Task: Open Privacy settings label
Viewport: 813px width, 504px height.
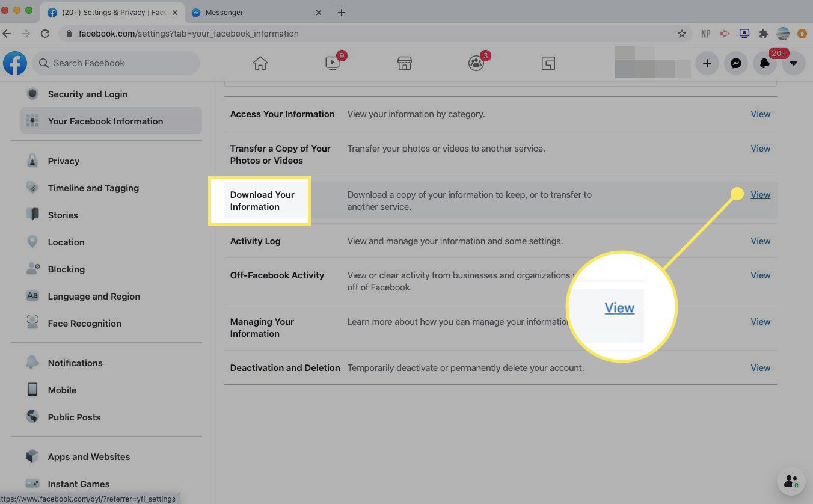Action: [x=64, y=161]
